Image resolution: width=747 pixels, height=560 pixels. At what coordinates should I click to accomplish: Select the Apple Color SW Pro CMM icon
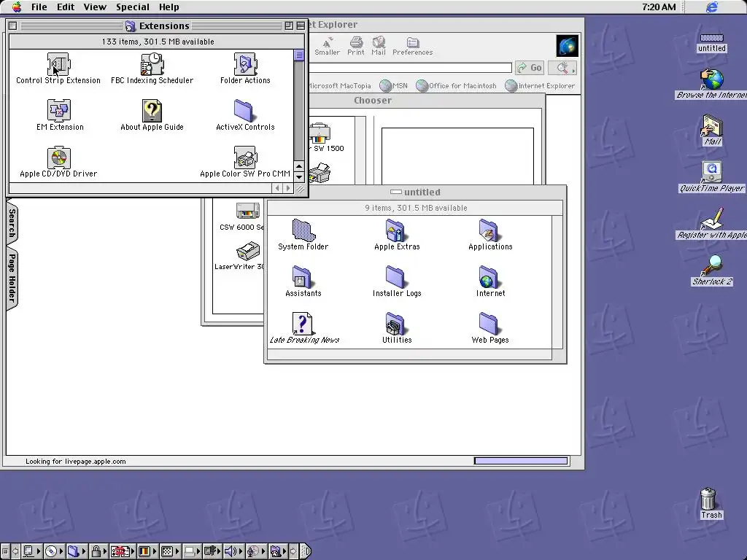click(245, 157)
